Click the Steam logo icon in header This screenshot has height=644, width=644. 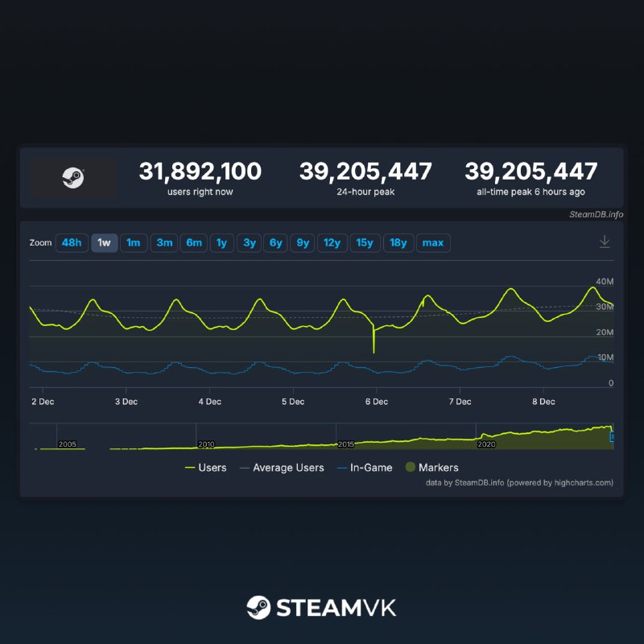tap(74, 178)
